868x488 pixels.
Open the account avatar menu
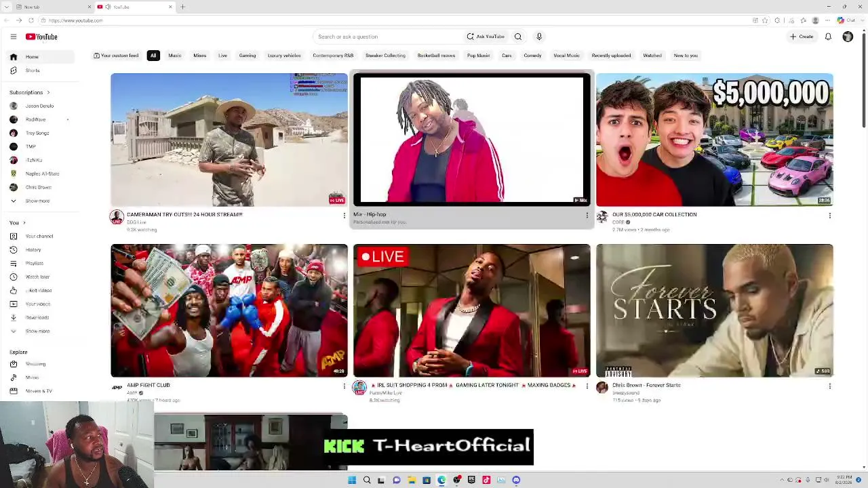848,37
